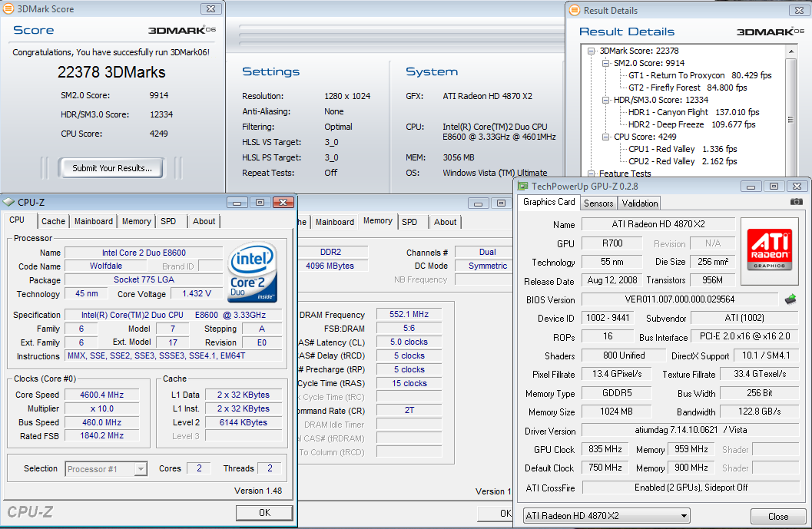
Task: Close the CPU-Z window with red X
Action: [283, 203]
